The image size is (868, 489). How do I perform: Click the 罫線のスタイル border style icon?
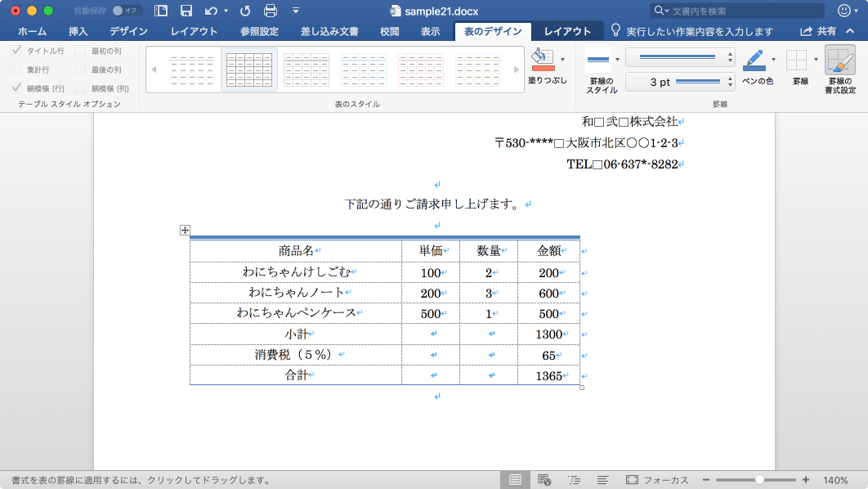(597, 60)
